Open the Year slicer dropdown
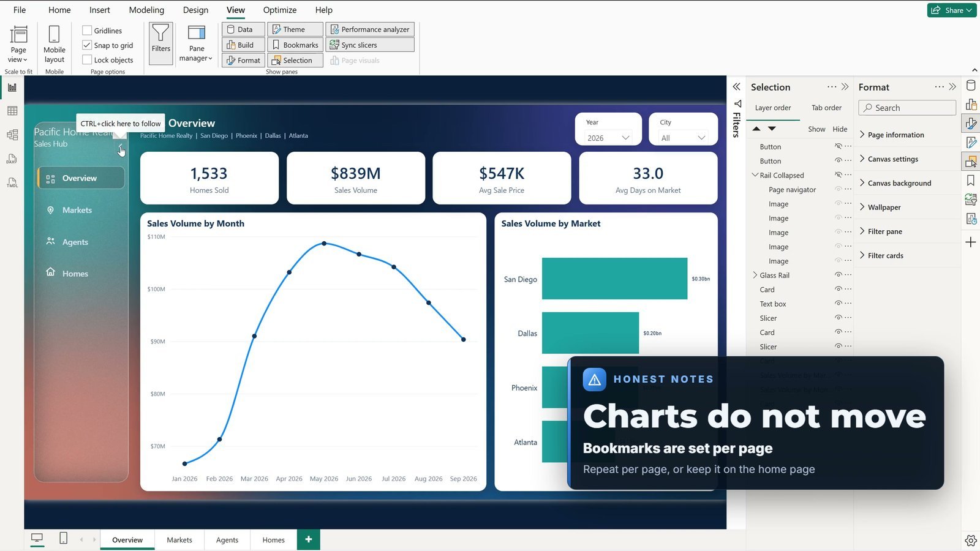 pyautogui.click(x=608, y=138)
